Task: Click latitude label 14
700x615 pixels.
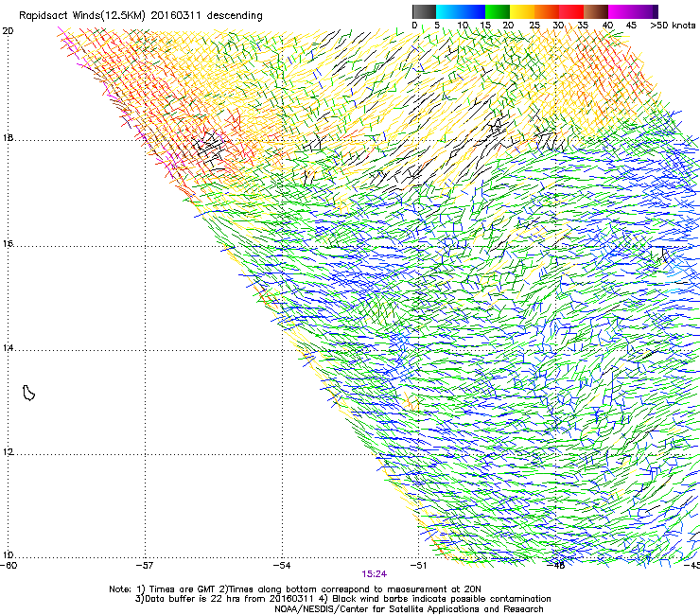Action: [8, 348]
